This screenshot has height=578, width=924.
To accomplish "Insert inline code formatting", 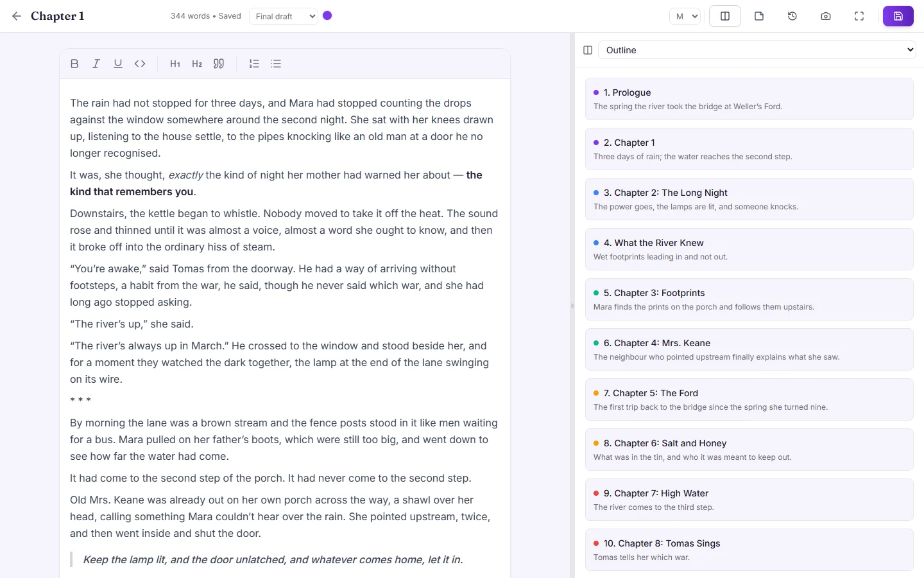I will 140,64.
